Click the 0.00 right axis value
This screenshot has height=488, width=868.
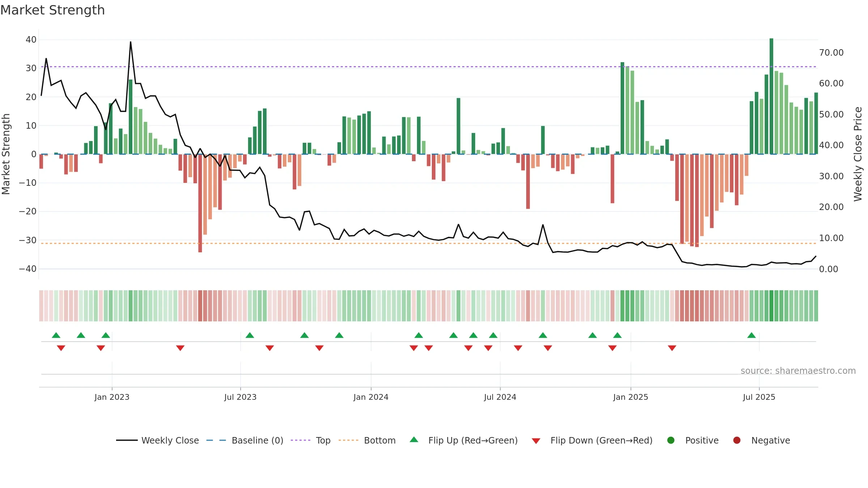829,269
